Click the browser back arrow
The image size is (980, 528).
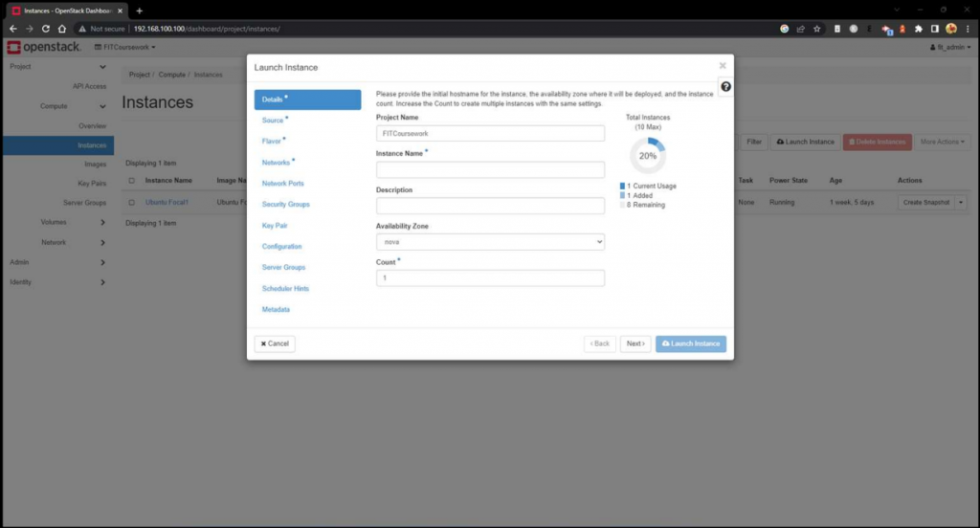(x=12, y=29)
